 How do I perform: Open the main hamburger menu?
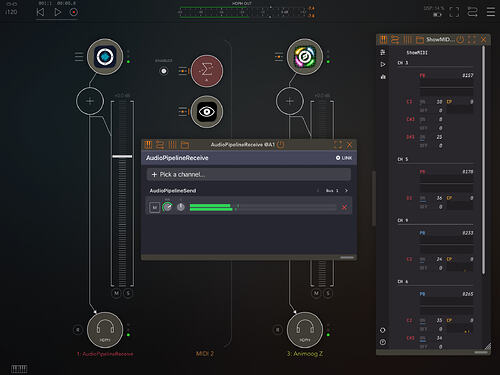coord(491,12)
